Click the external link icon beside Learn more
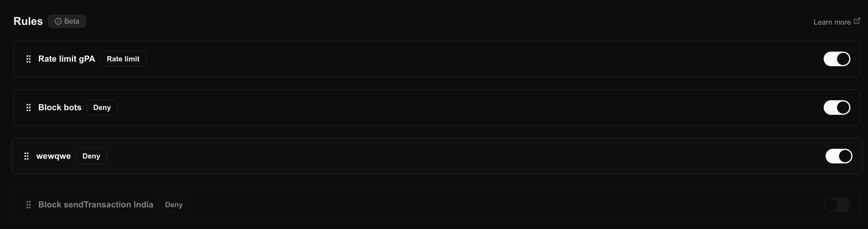 click(x=857, y=22)
